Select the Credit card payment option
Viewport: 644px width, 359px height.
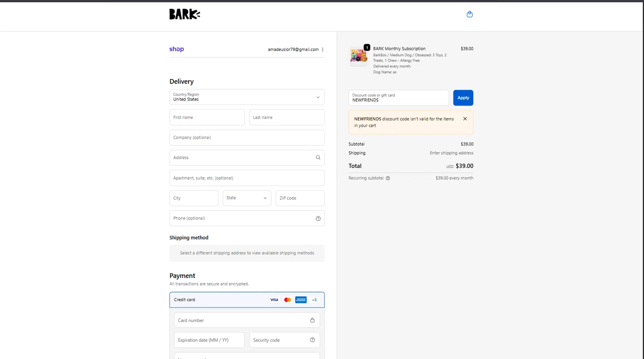pyautogui.click(x=247, y=300)
